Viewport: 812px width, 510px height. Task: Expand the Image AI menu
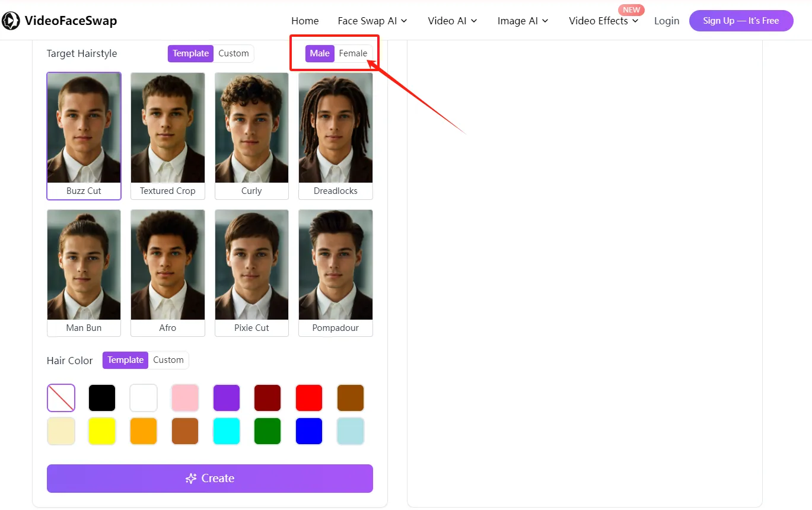point(523,21)
